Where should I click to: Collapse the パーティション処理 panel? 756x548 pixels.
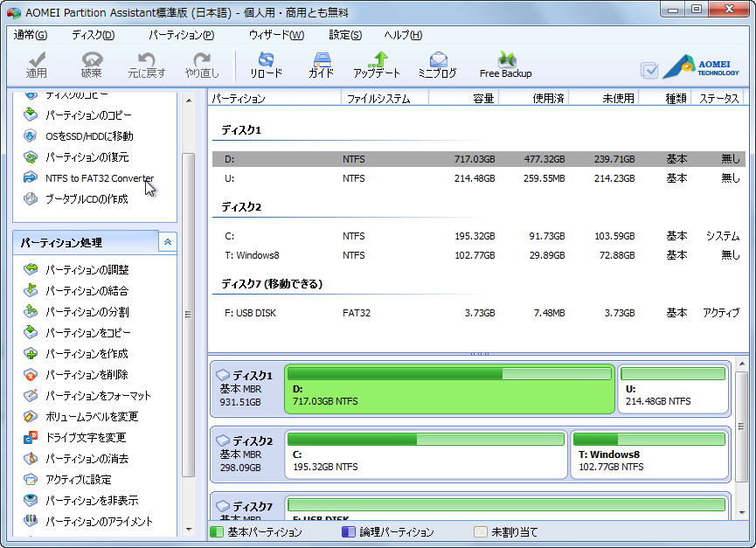point(170,242)
